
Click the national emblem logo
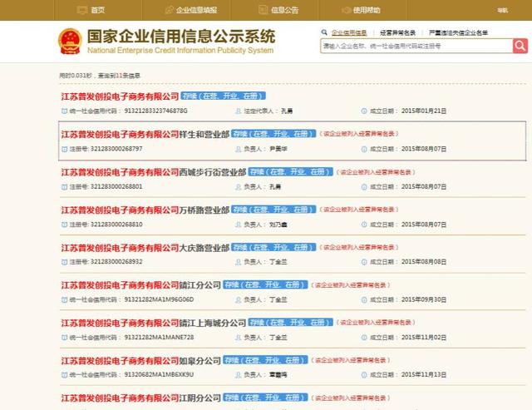(70, 42)
